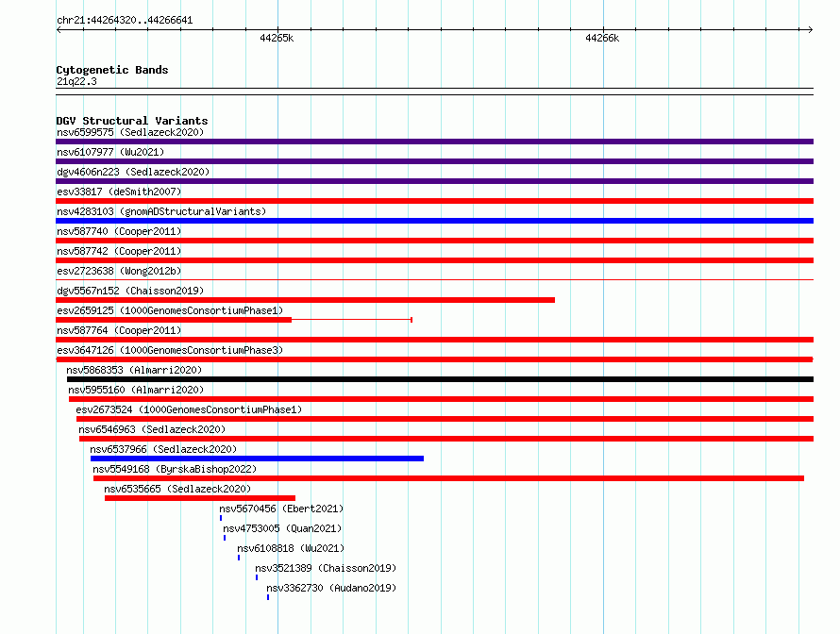Open the nsv5955160 (Almarri2020) label
840x634 pixels.
click(136, 390)
